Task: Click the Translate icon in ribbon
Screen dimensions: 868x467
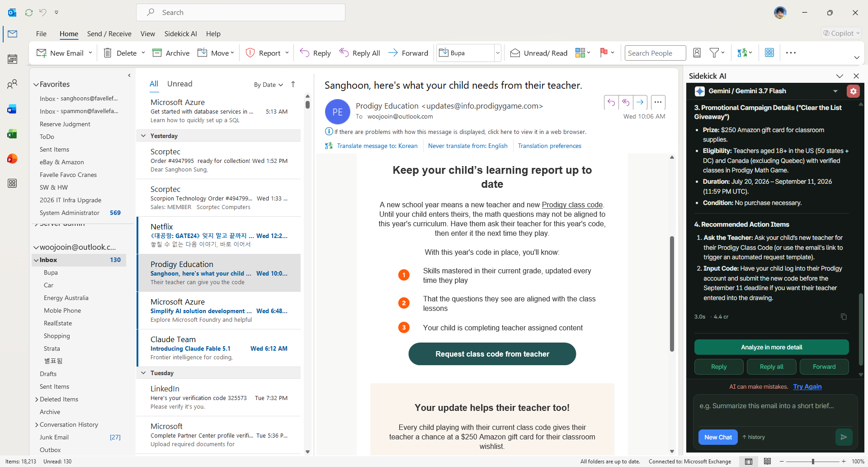Action: pyautogui.click(x=742, y=53)
